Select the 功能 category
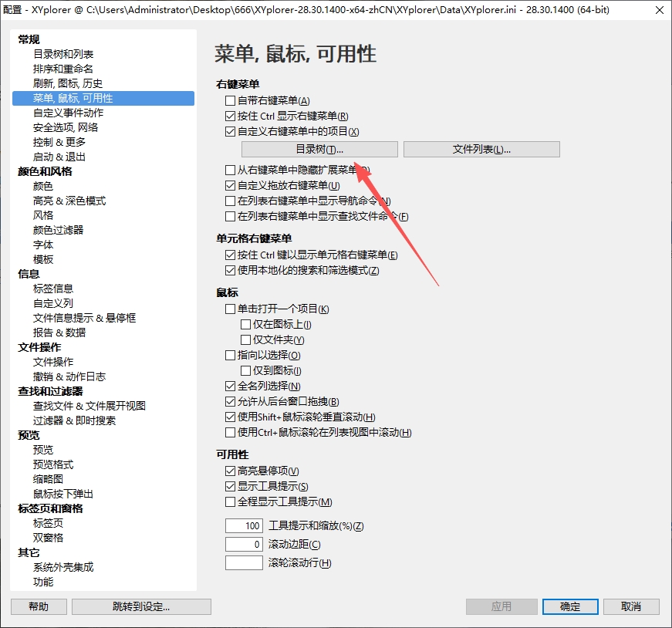The width and height of the screenshot is (672, 628). (43, 582)
